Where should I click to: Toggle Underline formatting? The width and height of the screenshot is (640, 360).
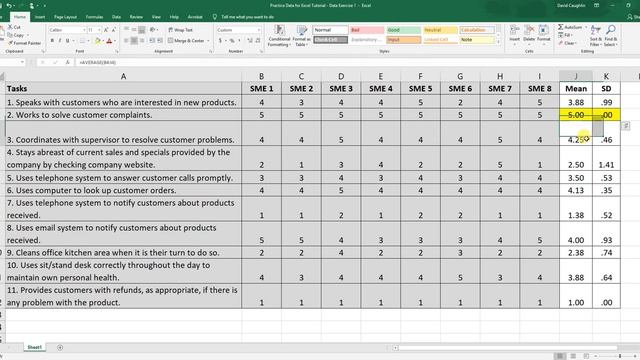pyautogui.click(x=68, y=41)
